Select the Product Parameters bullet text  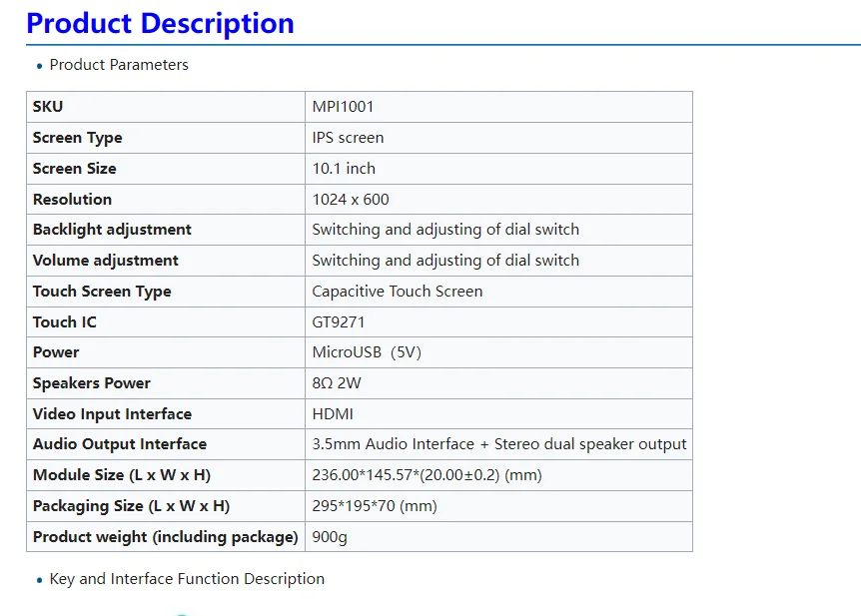(119, 65)
